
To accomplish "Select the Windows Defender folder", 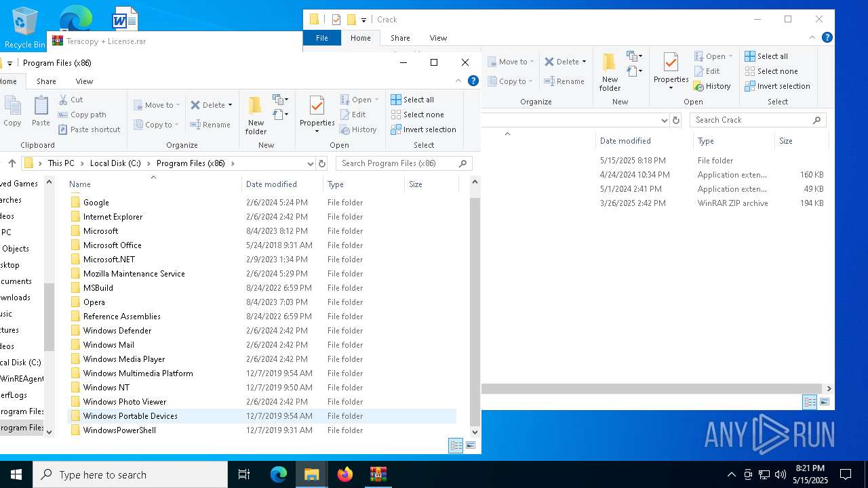I will (117, 331).
